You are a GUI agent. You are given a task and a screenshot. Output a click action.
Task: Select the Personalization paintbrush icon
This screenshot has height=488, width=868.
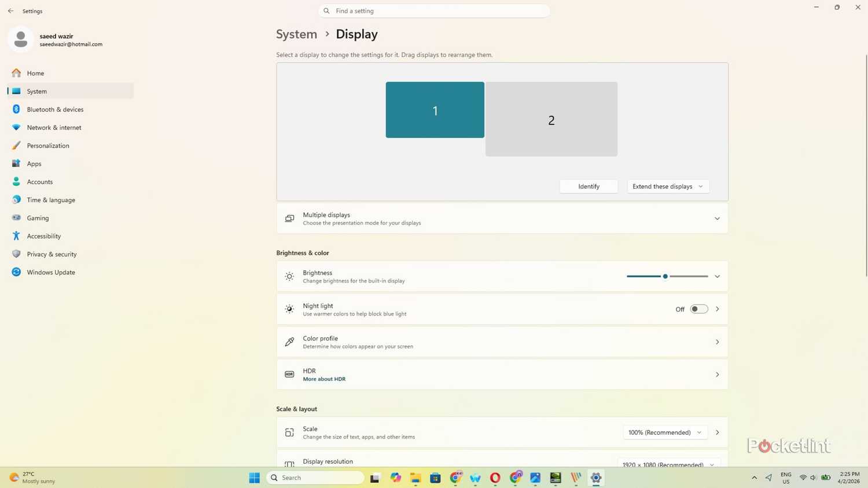point(16,145)
